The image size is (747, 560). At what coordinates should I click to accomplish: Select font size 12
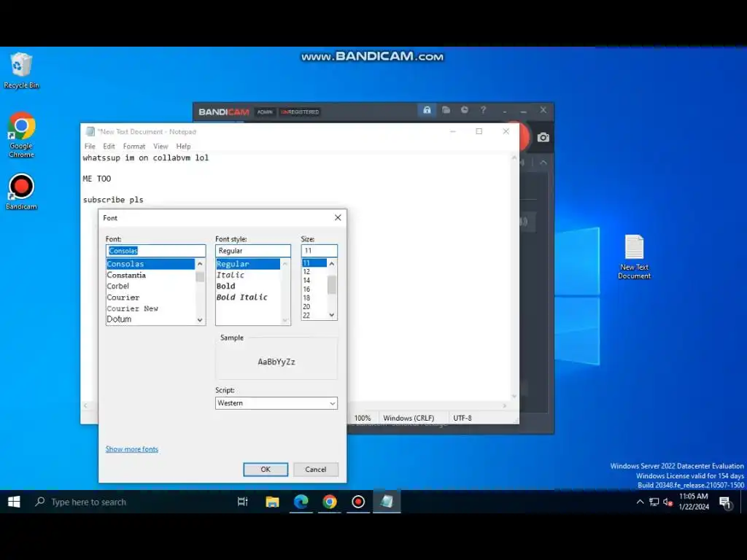tap(314, 272)
